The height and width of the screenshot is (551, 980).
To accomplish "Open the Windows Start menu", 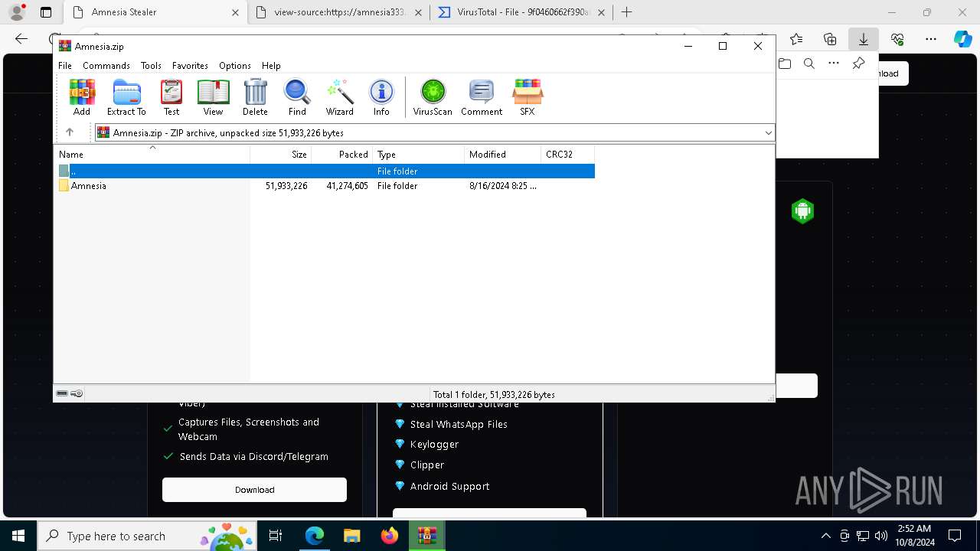I will (x=18, y=536).
